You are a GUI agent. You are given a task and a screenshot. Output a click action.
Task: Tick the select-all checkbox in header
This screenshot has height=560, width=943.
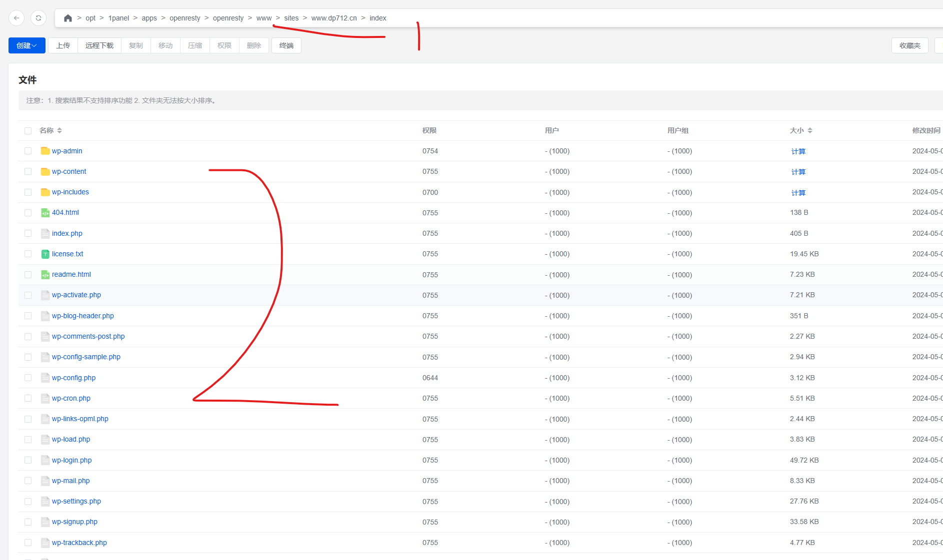point(28,131)
